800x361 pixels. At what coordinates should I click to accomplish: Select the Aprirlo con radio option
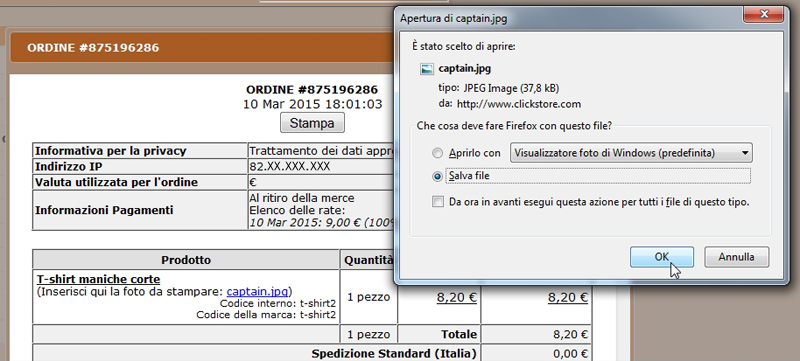(x=437, y=153)
